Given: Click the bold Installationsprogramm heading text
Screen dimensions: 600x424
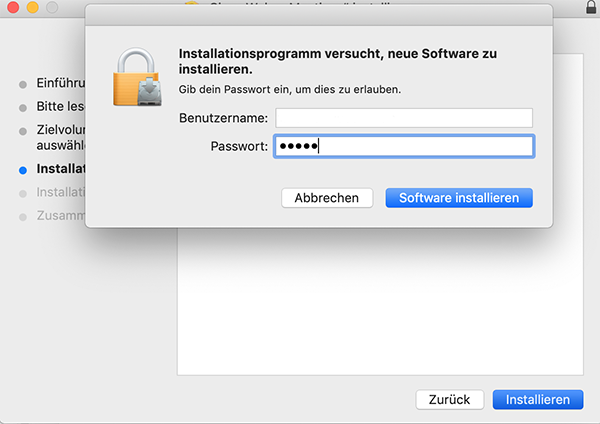Looking at the screenshot, I should [337, 61].
